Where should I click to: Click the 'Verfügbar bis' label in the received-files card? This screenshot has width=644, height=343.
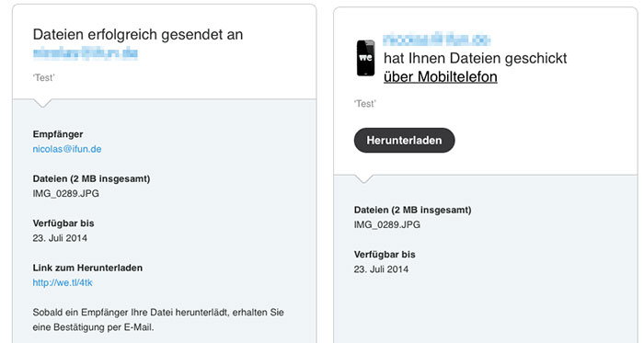(x=385, y=255)
